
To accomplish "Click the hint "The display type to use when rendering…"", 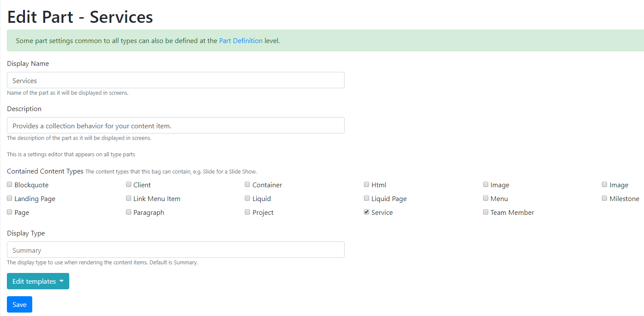I will pyautogui.click(x=102, y=262).
